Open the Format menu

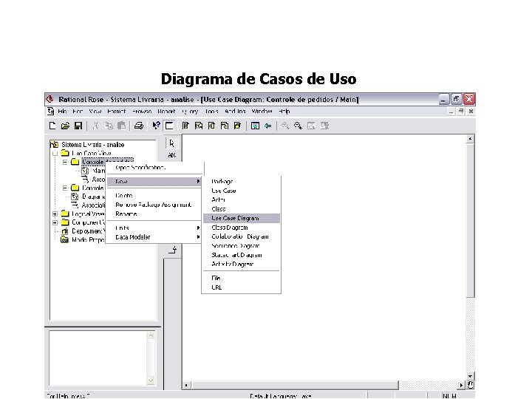[x=117, y=112]
